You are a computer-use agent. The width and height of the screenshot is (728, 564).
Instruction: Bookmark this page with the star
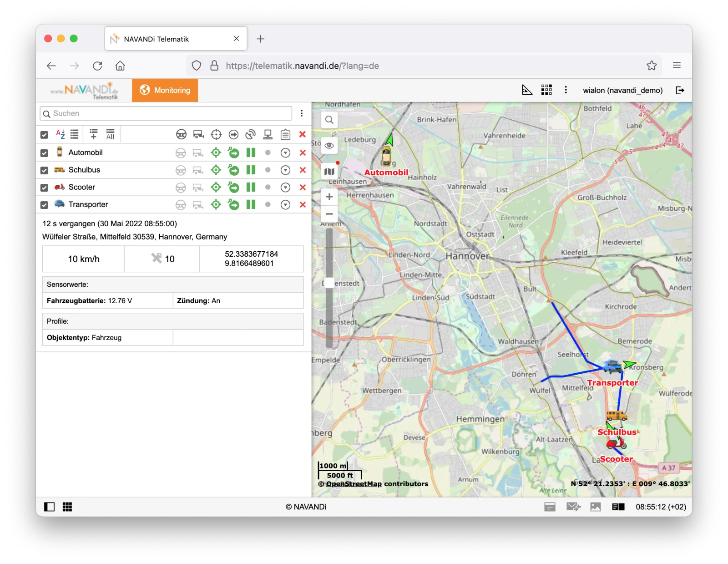[x=652, y=66]
